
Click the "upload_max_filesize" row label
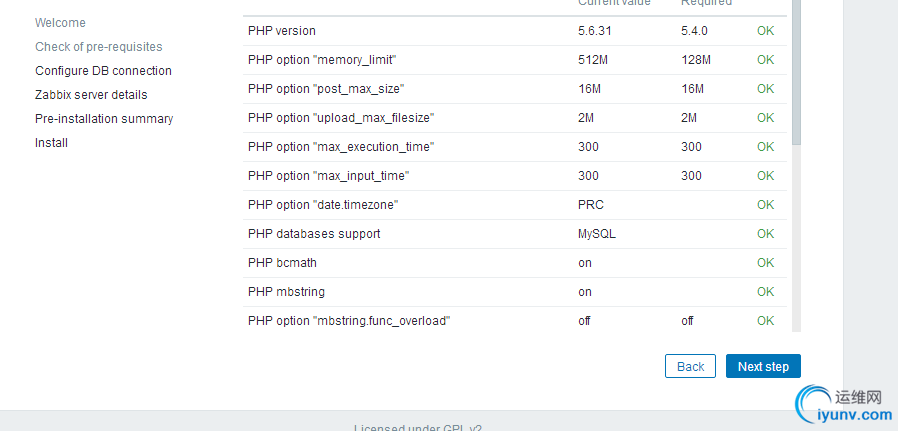click(340, 118)
